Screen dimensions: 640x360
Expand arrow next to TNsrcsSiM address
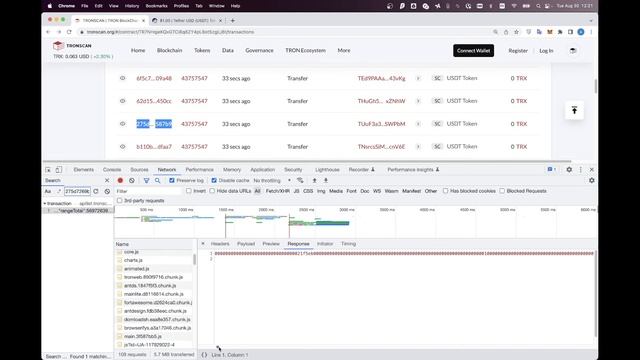[x=418, y=147]
